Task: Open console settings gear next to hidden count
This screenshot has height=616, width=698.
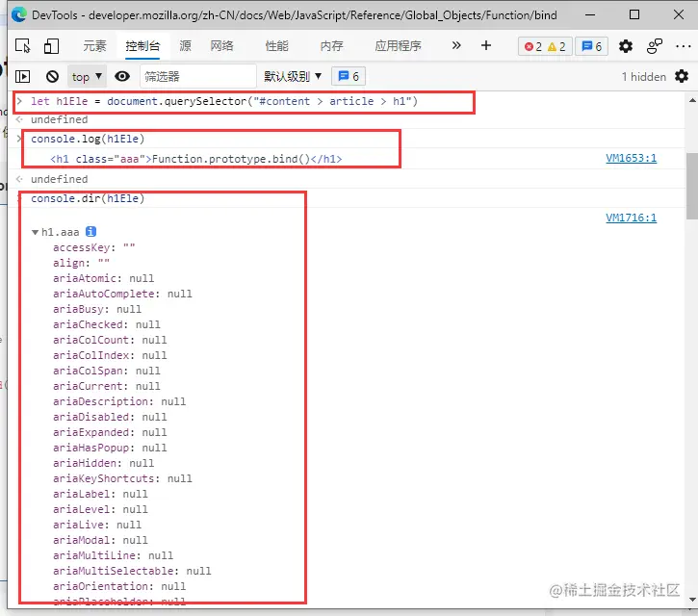Action: (x=681, y=77)
